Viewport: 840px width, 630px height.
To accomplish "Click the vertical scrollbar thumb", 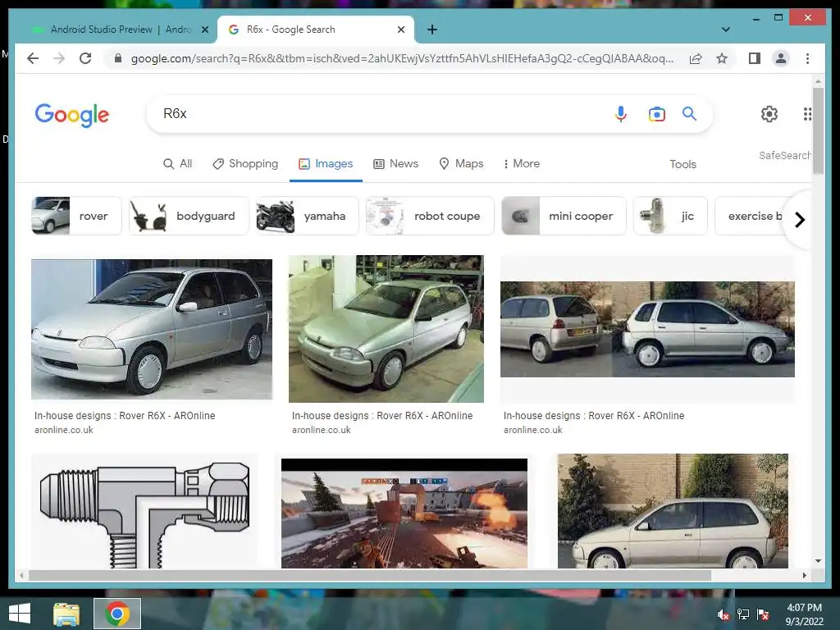I will 818,130.
